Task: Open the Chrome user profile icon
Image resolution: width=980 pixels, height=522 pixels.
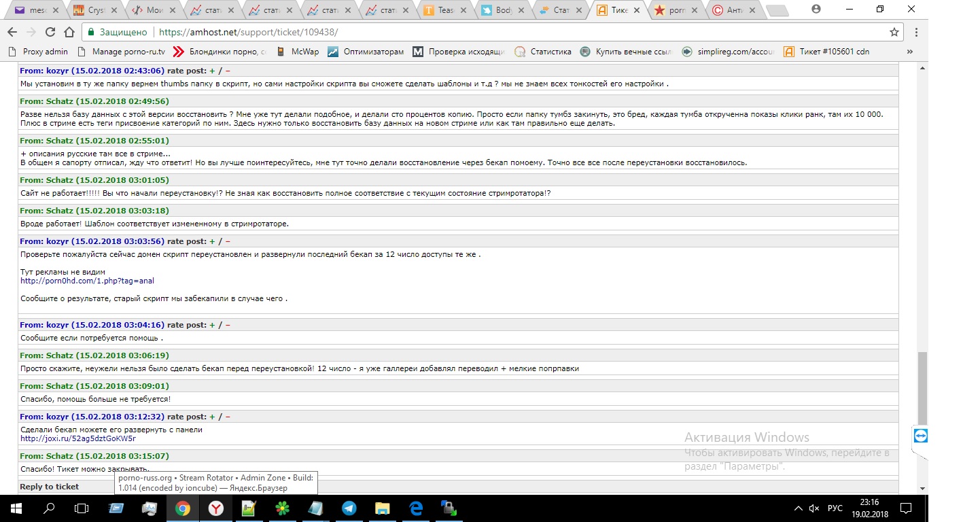Action: point(816,9)
